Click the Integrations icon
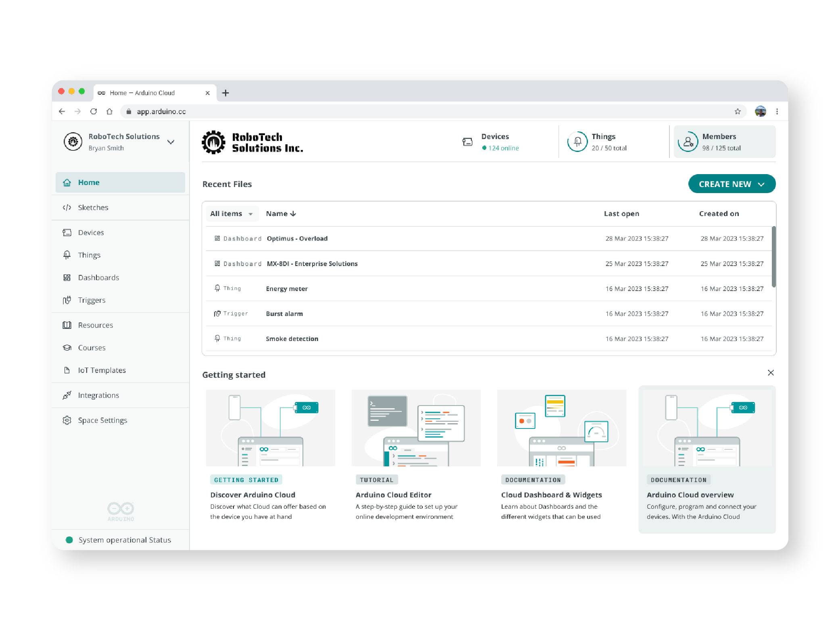The image size is (840, 630). tap(67, 395)
